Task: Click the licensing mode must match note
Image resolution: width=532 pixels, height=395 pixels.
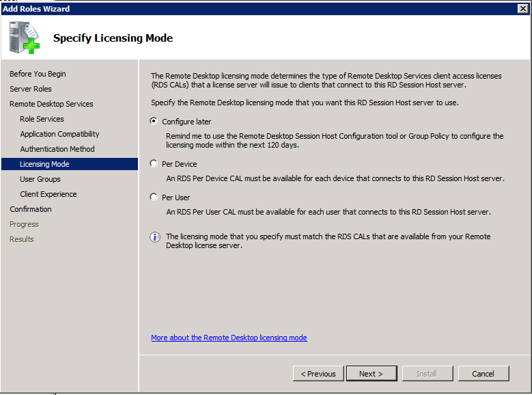Action: (328, 241)
